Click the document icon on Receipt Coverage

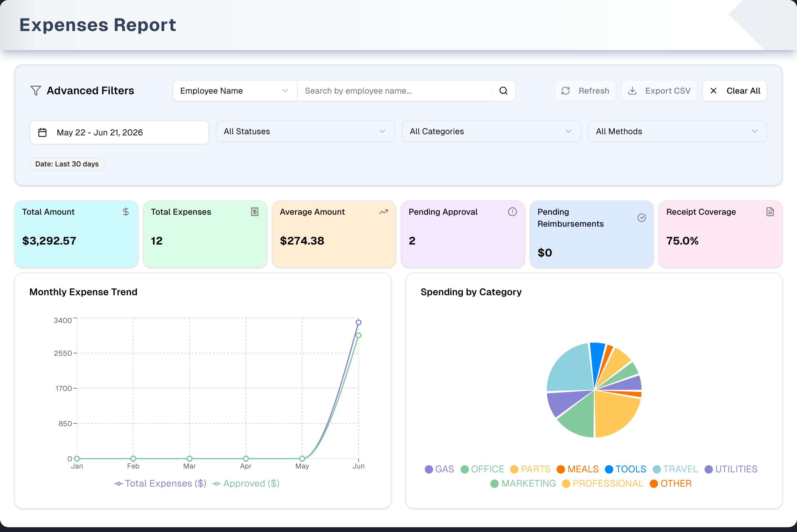[770, 212]
